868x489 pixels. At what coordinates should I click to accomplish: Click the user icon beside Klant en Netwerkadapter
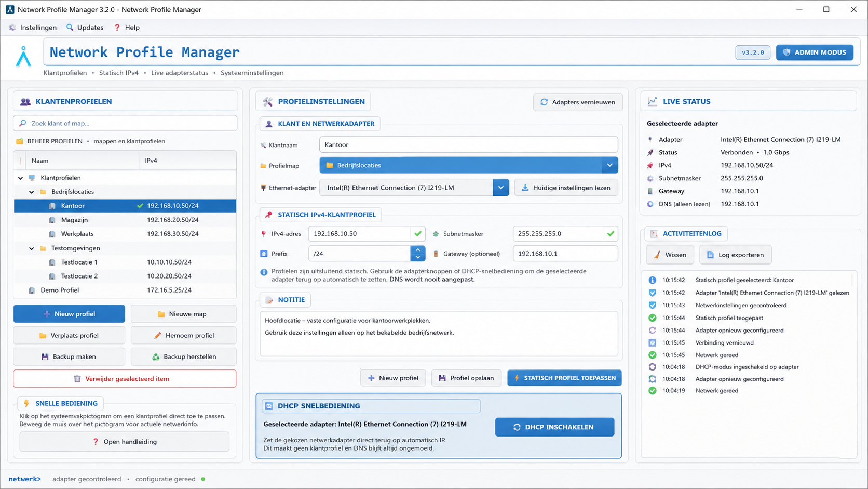point(269,124)
